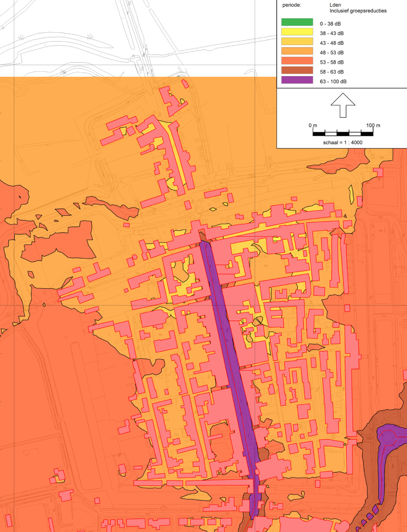Click the orange 48 - 53 dB swatch
The width and height of the screenshot is (407, 532).
pos(297,51)
